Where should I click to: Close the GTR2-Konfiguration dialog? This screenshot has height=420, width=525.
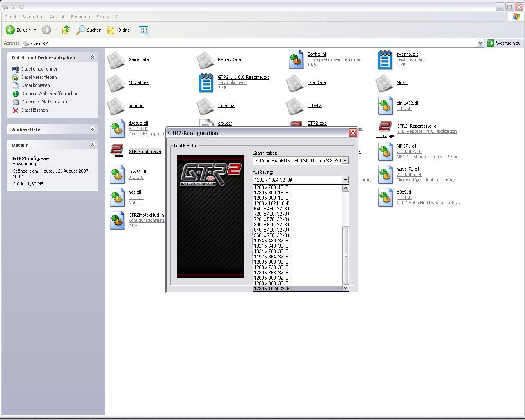(353, 132)
